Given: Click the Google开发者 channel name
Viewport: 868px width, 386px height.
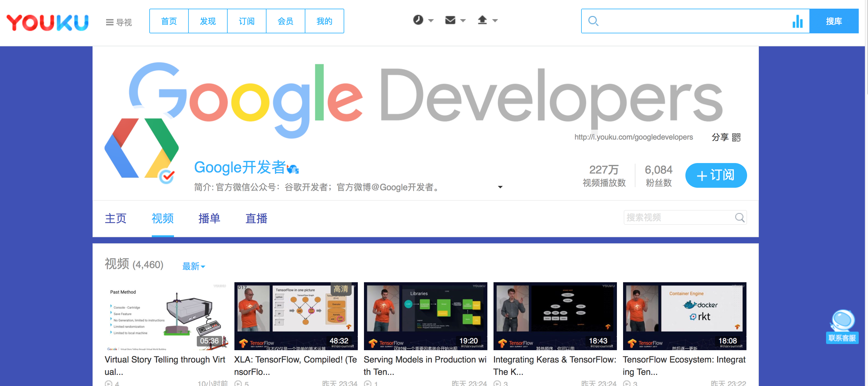Looking at the screenshot, I should click(240, 167).
